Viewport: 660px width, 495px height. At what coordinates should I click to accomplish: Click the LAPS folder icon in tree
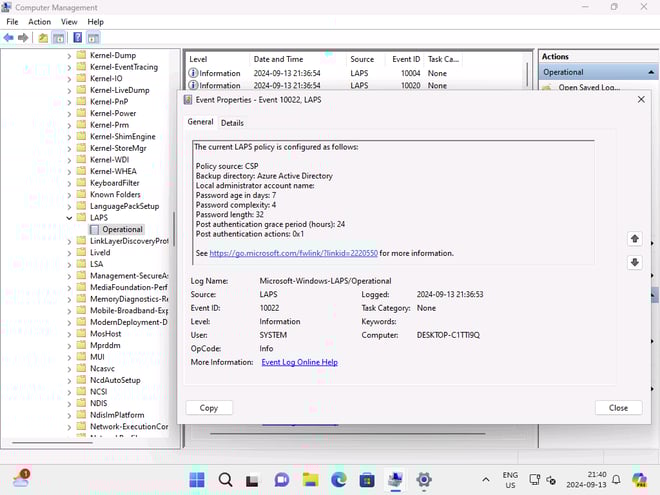click(81, 218)
